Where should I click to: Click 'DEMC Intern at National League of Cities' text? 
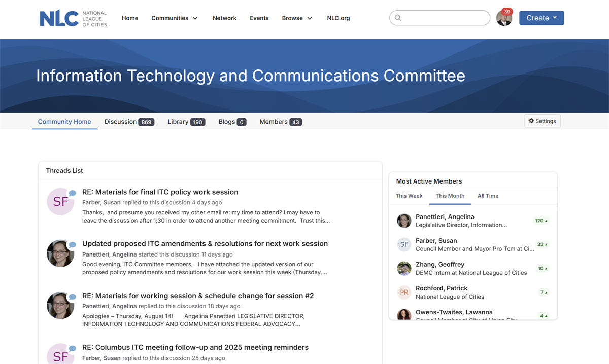point(471,273)
